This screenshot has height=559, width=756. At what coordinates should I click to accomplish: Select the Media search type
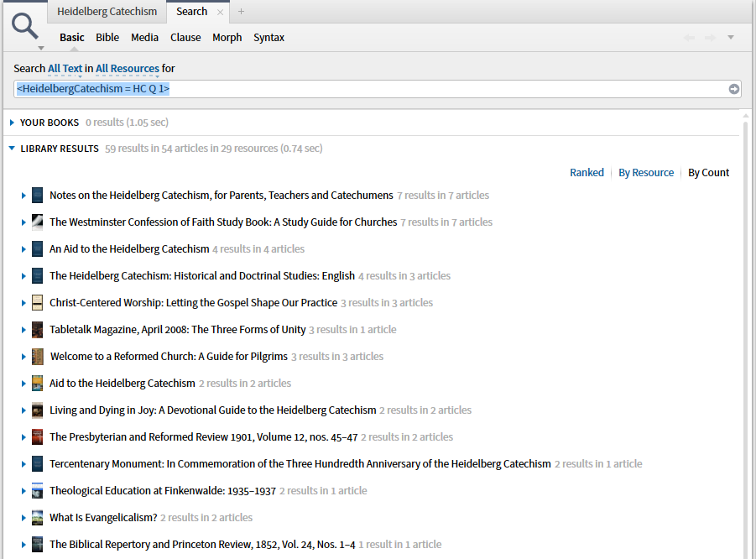click(144, 38)
